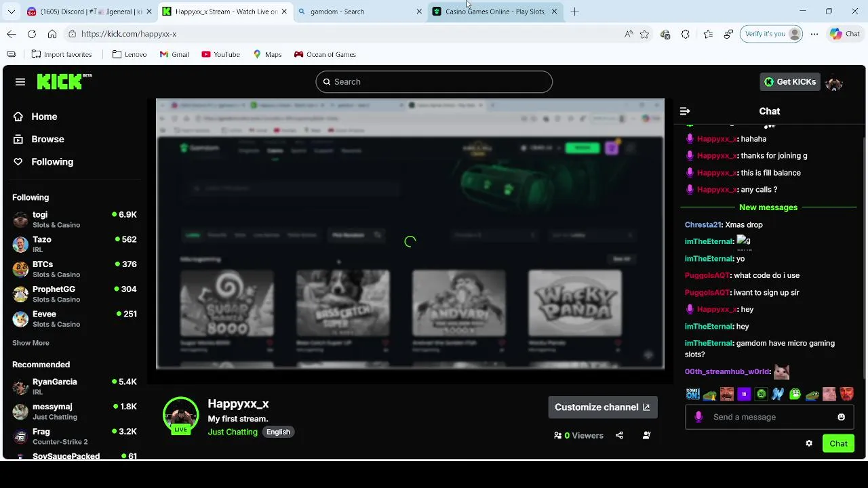Open the user avatar menu
The height and width of the screenshot is (488, 868).
click(834, 83)
